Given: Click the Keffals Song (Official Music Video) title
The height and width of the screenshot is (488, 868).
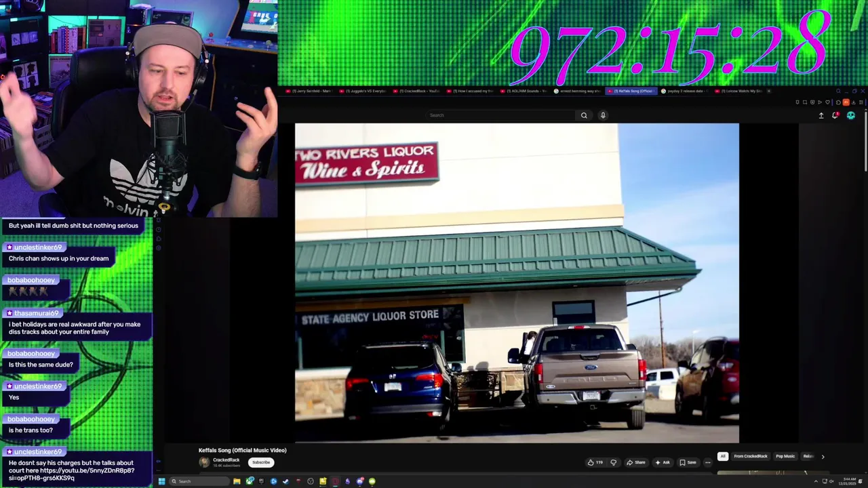Looking at the screenshot, I should [x=243, y=450].
